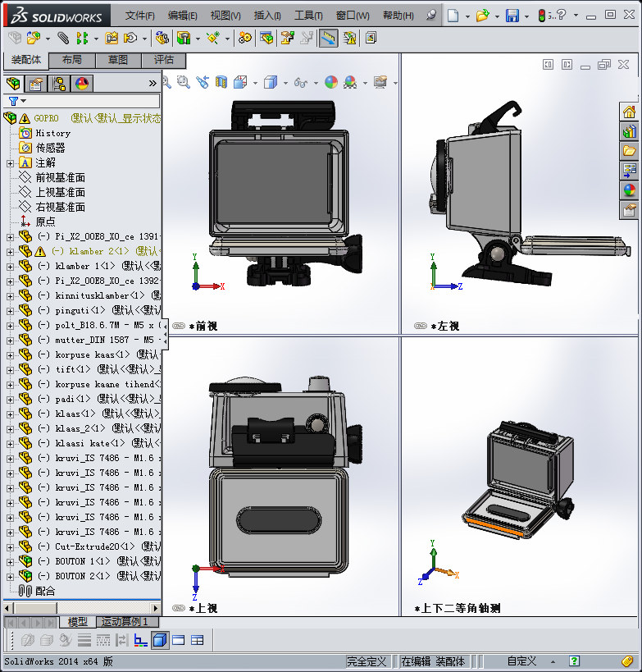Click the Zoom to Area magnifier icon
This screenshot has height=672, width=642.
pyautogui.click(x=184, y=82)
